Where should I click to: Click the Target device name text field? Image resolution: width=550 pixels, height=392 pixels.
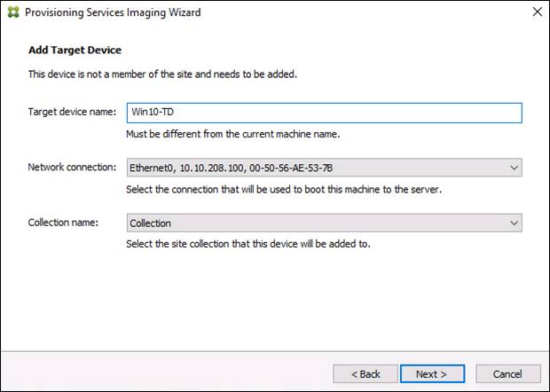[x=324, y=113]
